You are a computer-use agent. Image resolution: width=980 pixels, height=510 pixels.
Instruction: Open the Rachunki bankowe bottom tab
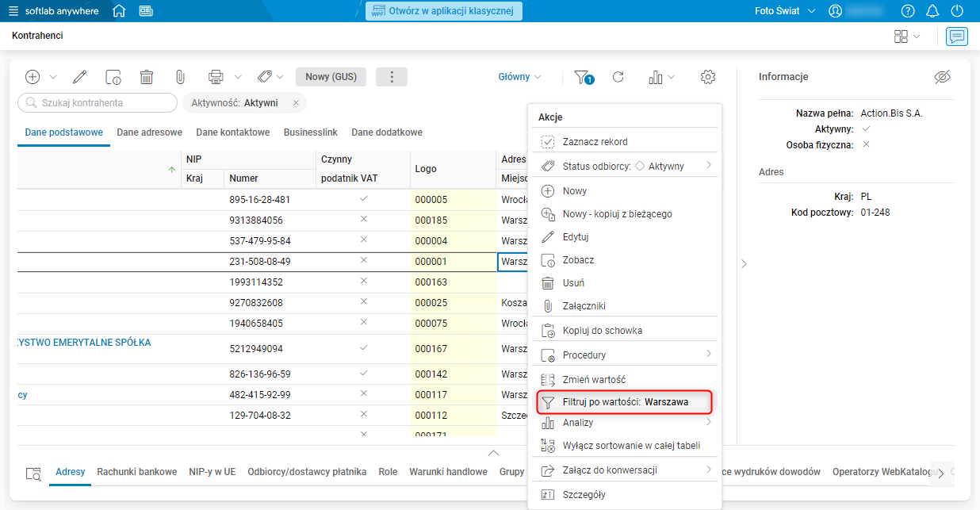point(137,471)
